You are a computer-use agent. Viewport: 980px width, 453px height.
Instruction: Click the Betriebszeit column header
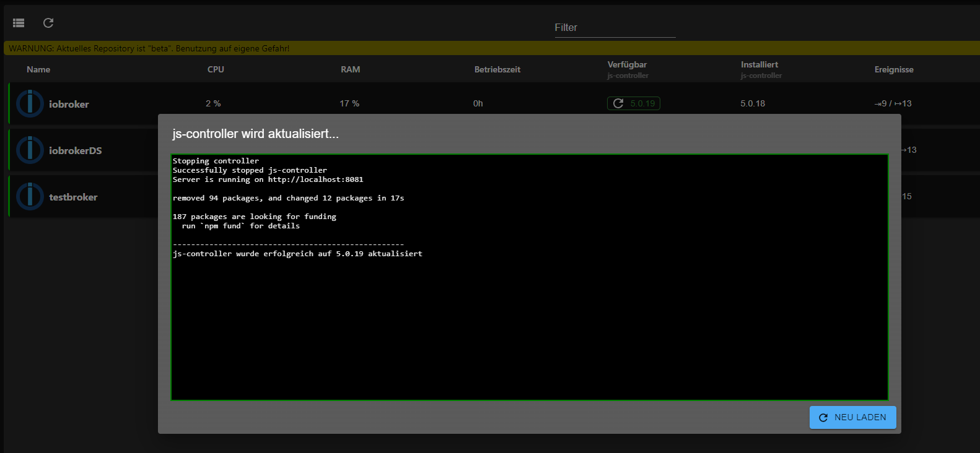(497, 69)
